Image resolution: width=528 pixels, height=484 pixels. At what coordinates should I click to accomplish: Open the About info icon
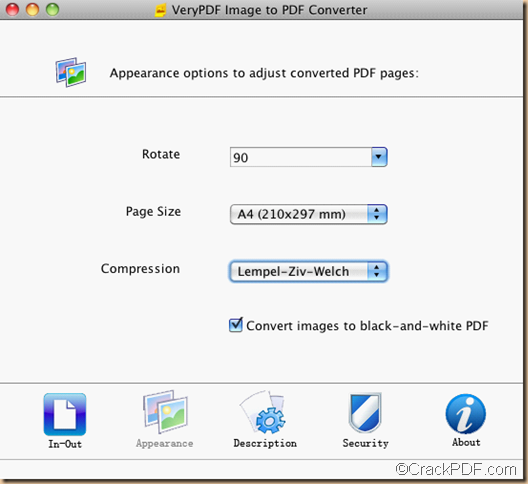466,414
